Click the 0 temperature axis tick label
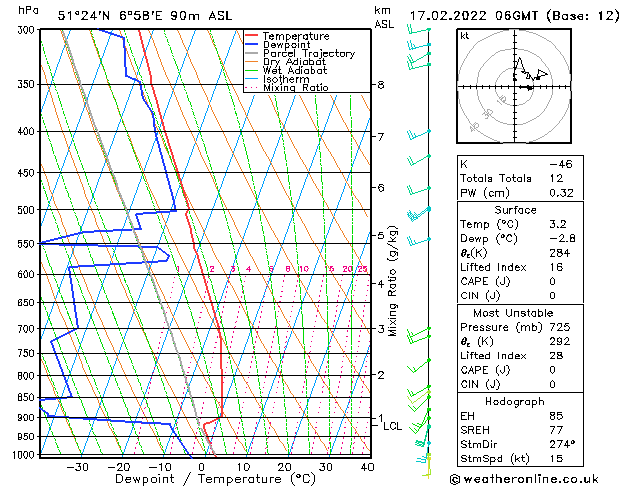 tap(201, 467)
